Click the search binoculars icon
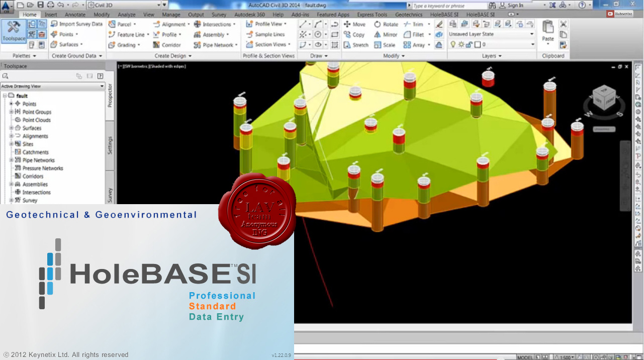 click(492, 5)
